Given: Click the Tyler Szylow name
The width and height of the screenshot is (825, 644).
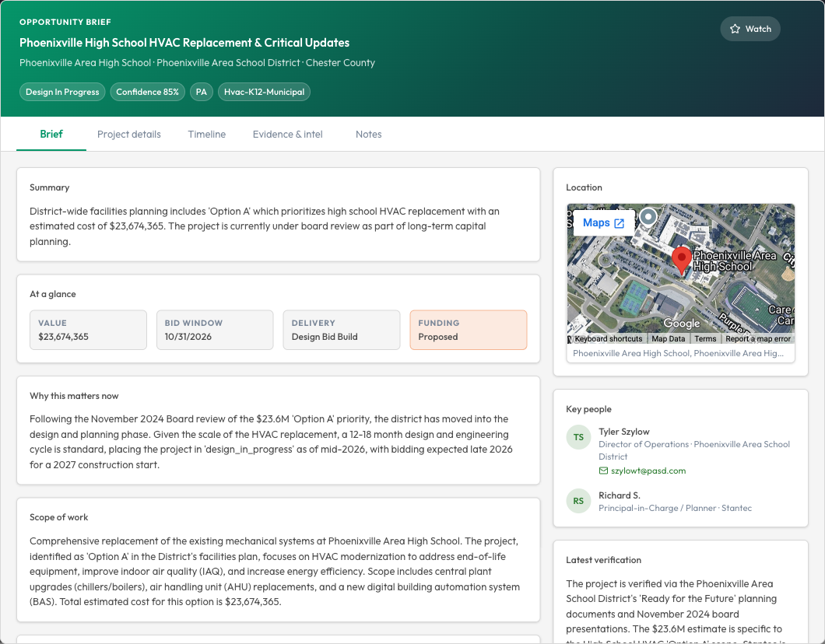Looking at the screenshot, I should pos(624,432).
